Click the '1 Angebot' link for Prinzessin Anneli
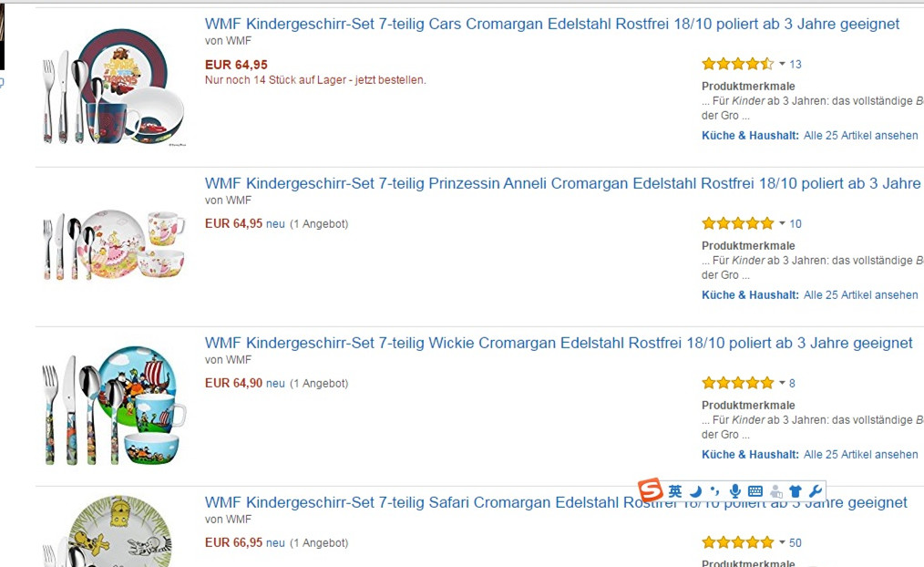Screen dimensions: 924x567 click(x=319, y=224)
